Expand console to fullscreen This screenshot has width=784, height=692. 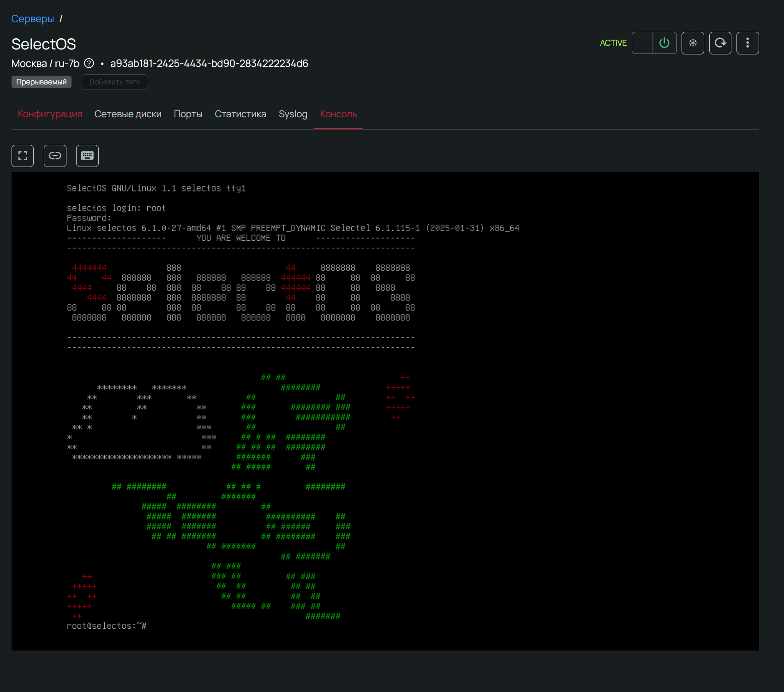[x=23, y=155]
